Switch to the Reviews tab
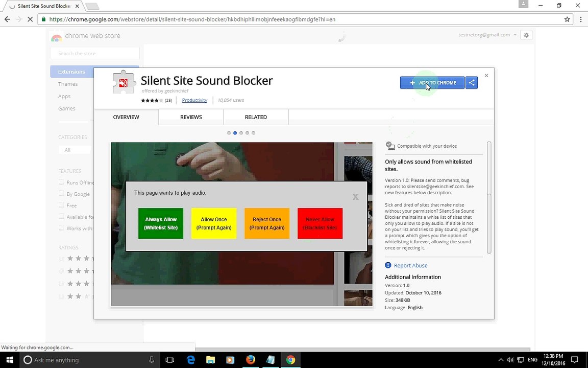Viewport: 588px width, 368px height. pos(191,117)
